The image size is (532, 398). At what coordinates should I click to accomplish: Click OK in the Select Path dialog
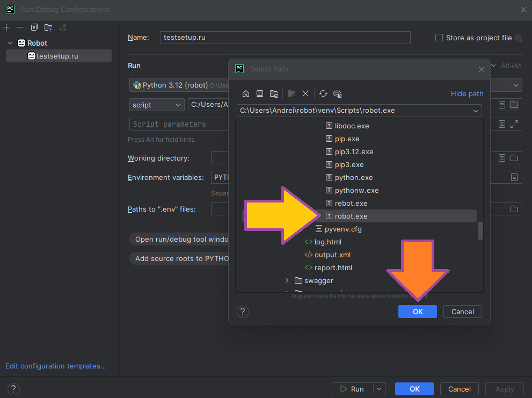coord(417,312)
